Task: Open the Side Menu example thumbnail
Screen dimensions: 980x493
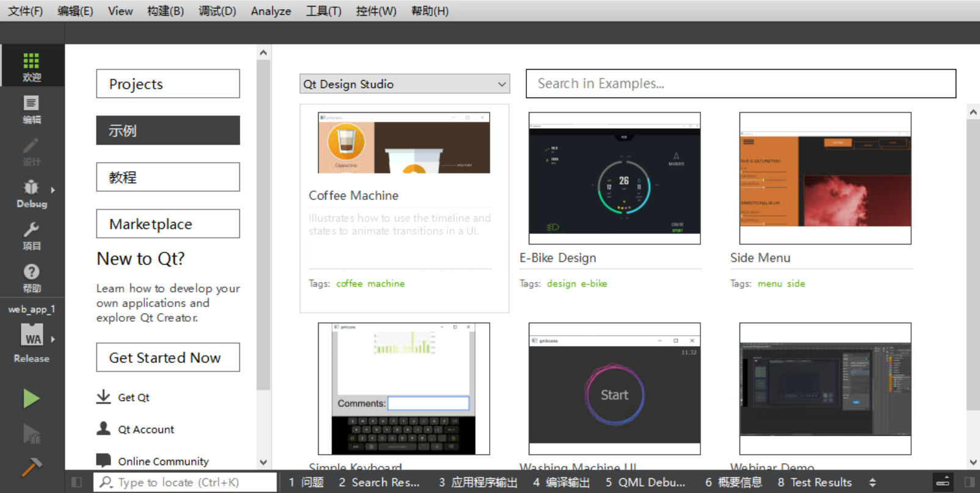Action: tap(825, 178)
